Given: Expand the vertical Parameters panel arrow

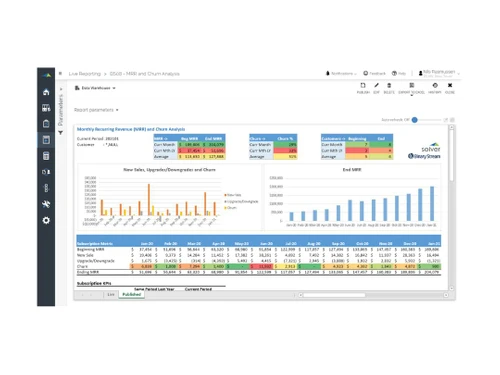Looking at the screenshot, I should click(61, 89).
